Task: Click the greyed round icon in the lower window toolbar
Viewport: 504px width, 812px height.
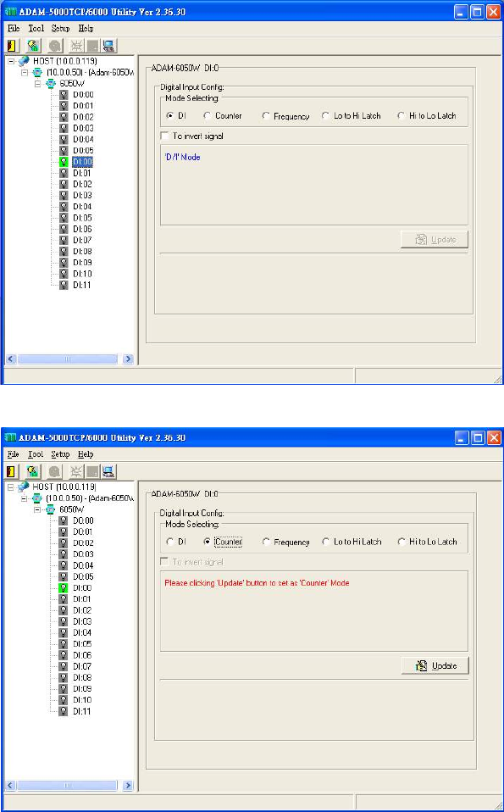Action: pyautogui.click(x=55, y=471)
